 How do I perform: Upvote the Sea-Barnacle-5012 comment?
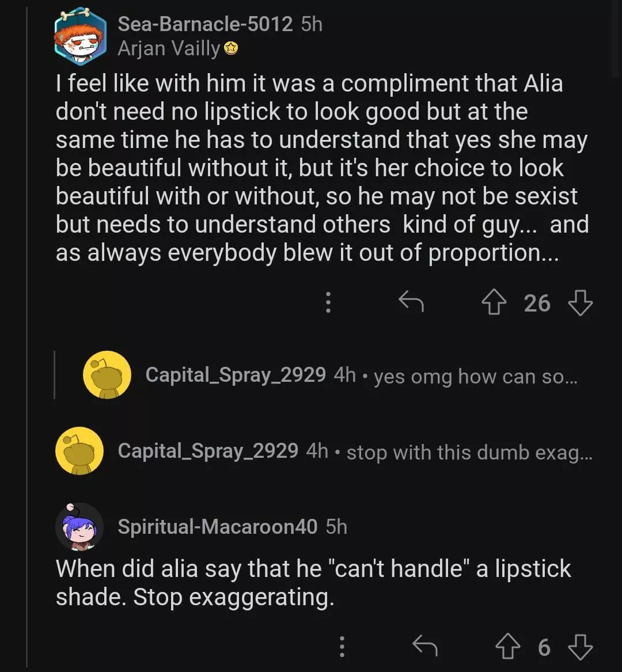point(493,303)
